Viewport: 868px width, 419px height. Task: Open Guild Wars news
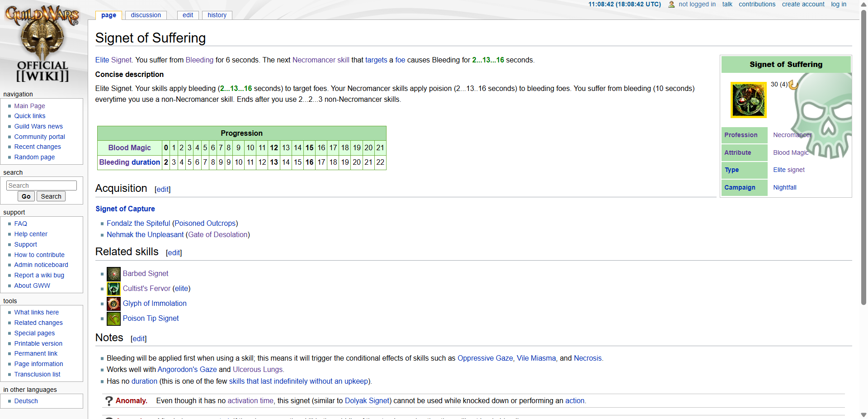38,126
